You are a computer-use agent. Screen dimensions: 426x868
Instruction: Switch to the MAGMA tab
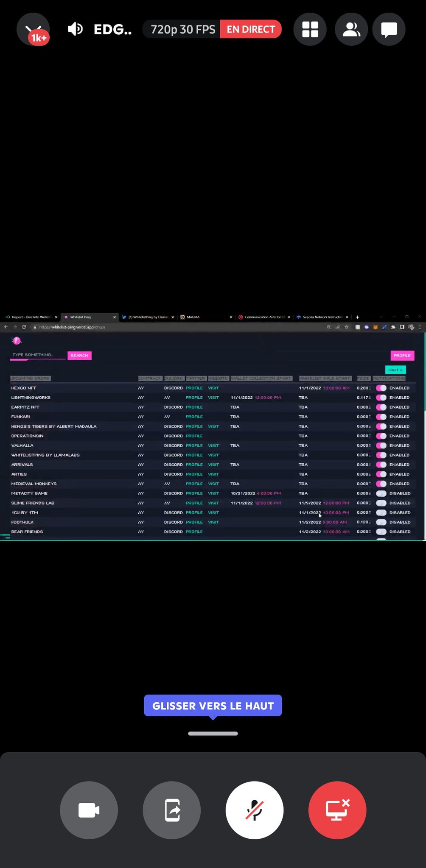(x=206, y=317)
